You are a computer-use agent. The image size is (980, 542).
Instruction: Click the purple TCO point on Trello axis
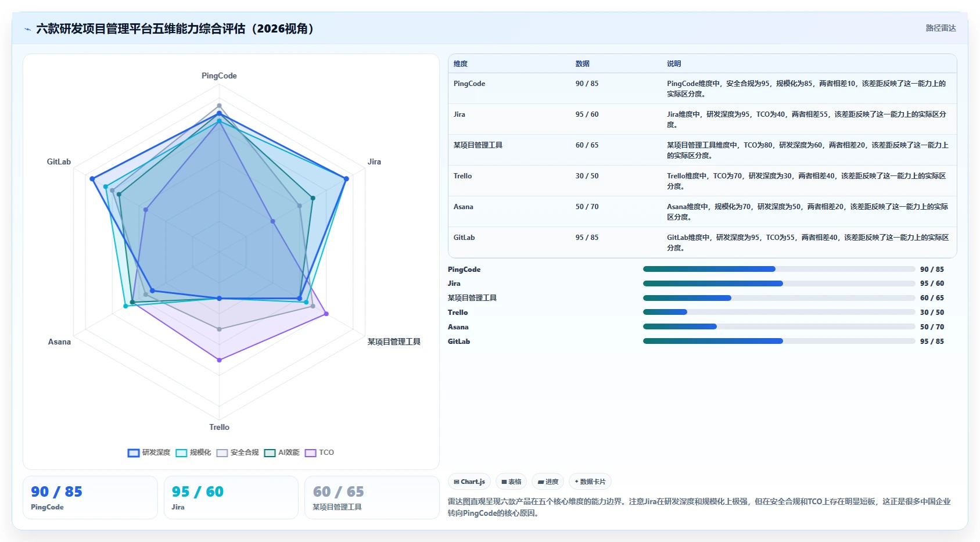coord(219,360)
